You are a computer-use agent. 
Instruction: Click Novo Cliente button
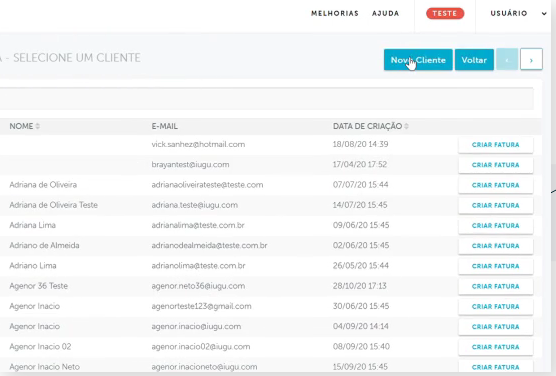pyautogui.click(x=418, y=60)
